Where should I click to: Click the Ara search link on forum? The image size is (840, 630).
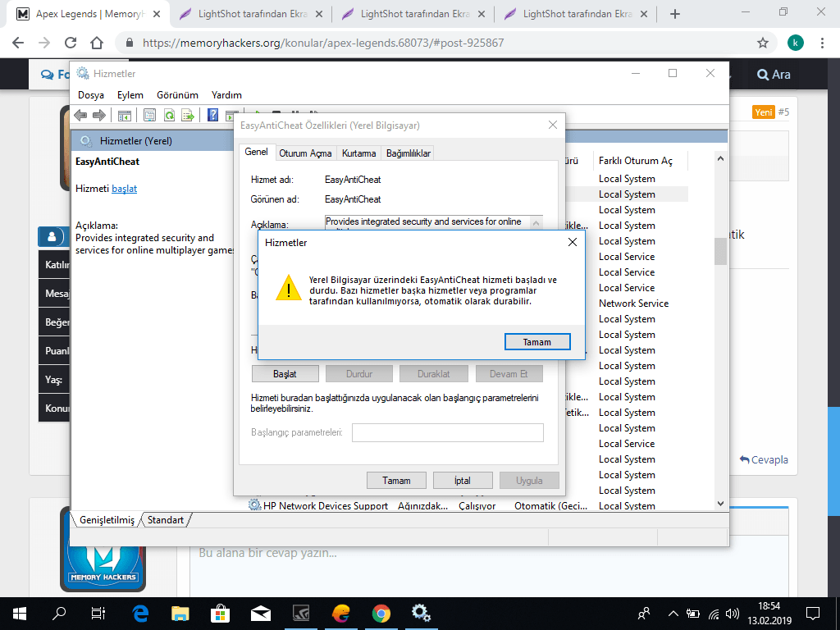[774, 75]
